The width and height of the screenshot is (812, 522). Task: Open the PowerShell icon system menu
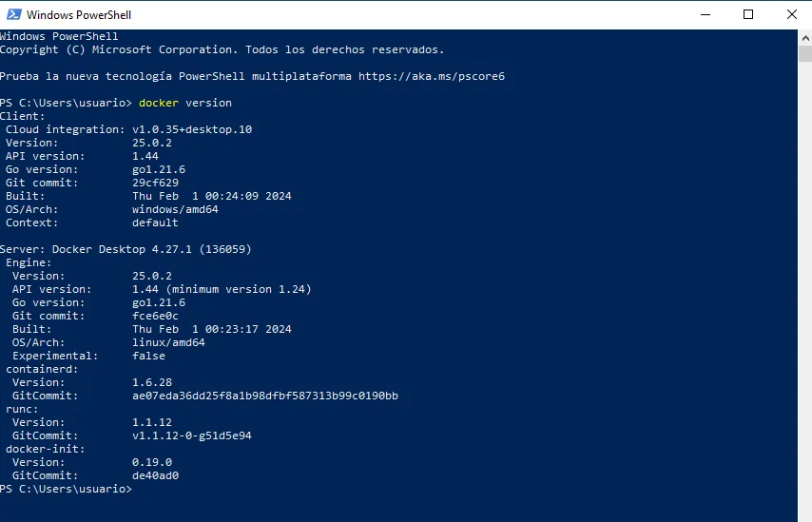[x=13, y=14]
